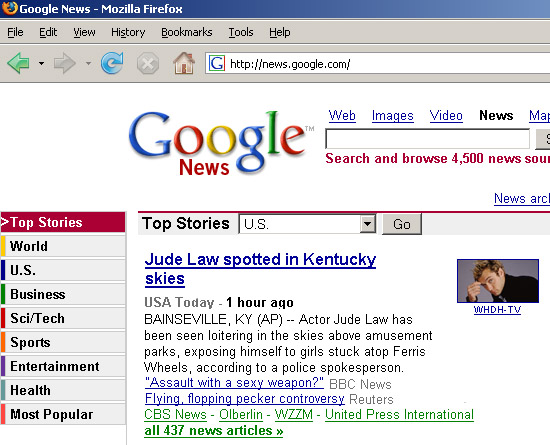
Task: Open the United Press International link
Action: (399, 414)
